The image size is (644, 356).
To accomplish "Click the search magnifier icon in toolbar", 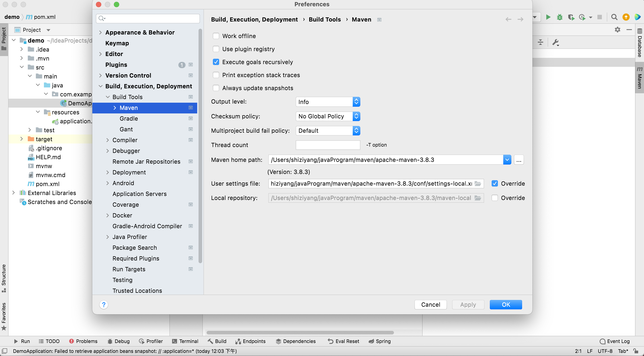I will pyautogui.click(x=614, y=17).
